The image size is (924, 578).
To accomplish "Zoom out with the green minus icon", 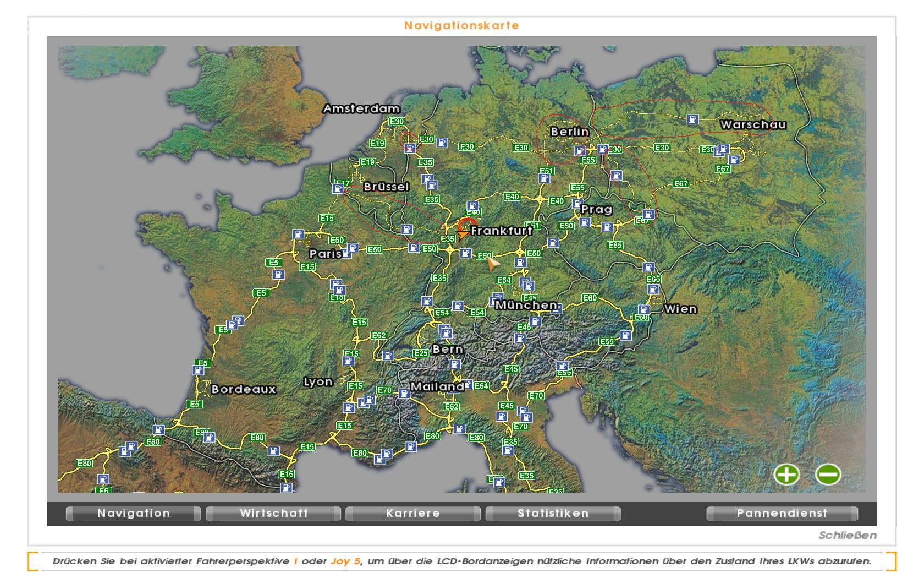I will [x=828, y=474].
